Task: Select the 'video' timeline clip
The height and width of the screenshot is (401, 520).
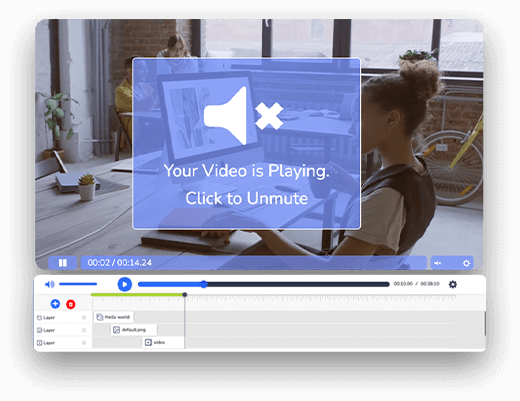Action: pyautogui.click(x=163, y=342)
